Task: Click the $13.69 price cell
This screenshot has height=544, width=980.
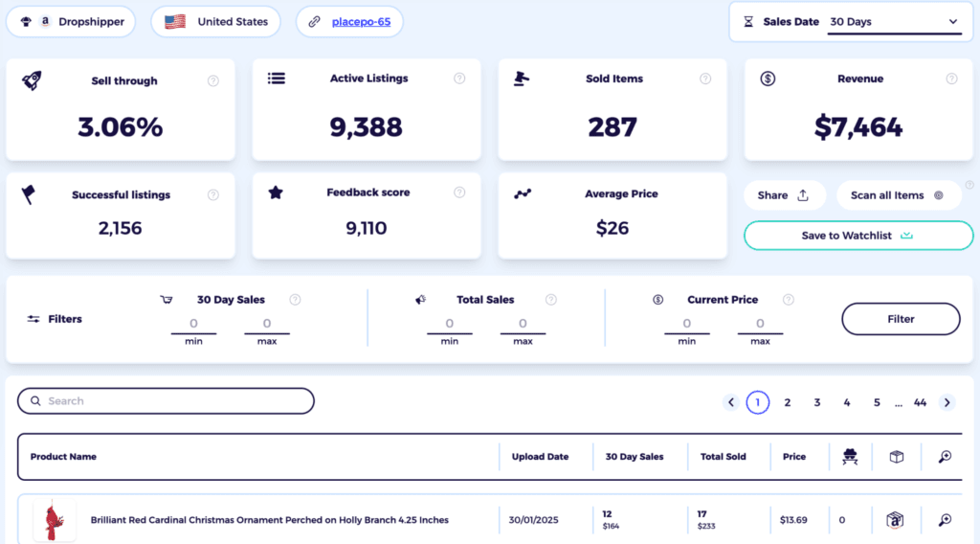Action: pyautogui.click(x=793, y=520)
